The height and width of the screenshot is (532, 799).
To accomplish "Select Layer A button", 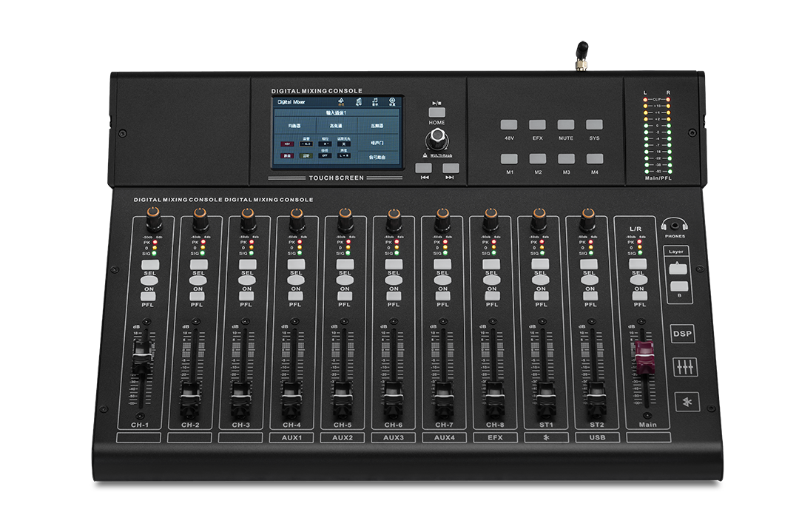I will (x=678, y=269).
